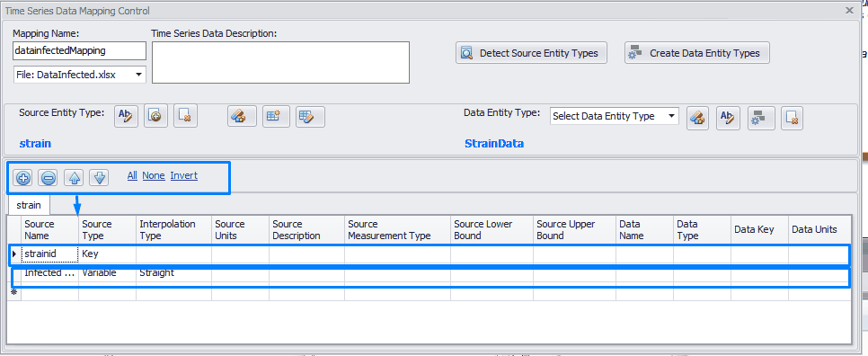Select the Key source type cell
Screen dimensions: 868x356
(108, 254)
